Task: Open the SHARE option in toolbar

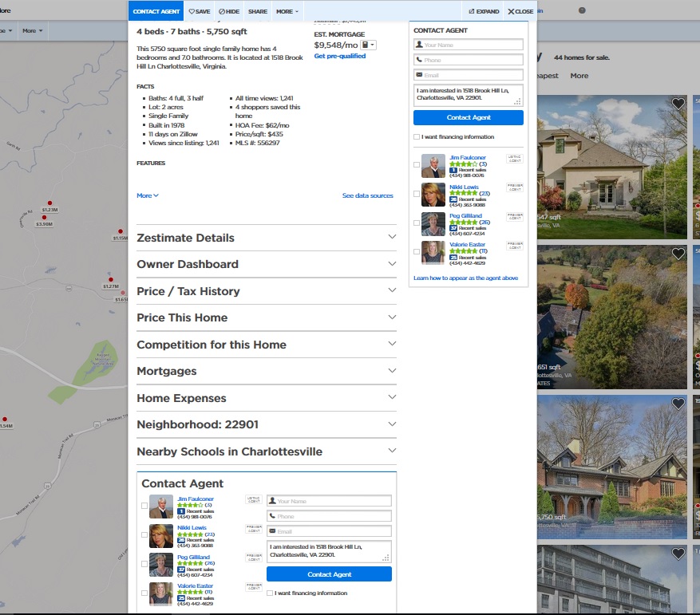Action: tap(258, 12)
